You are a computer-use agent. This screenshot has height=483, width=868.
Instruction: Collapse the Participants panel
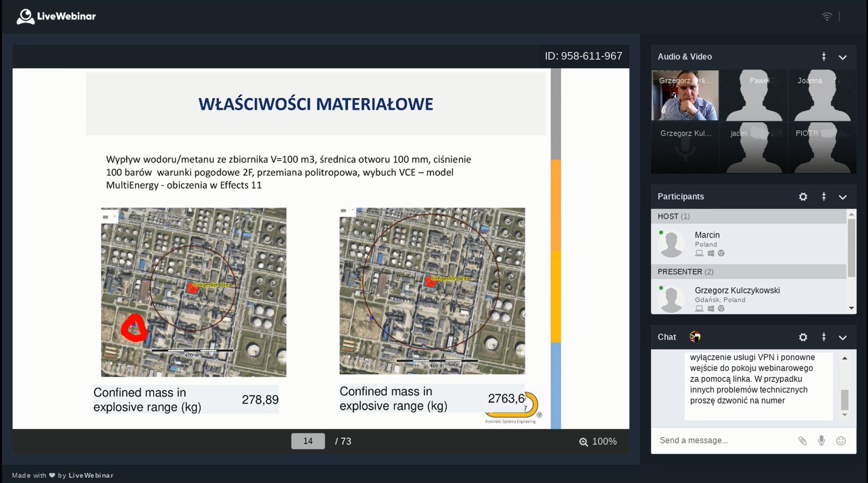(843, 197)
